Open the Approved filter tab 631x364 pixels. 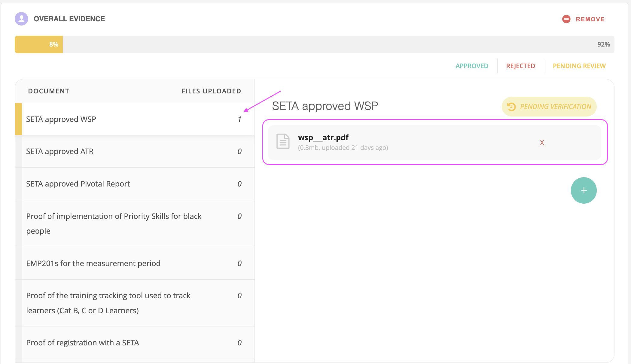pos(472,66)
